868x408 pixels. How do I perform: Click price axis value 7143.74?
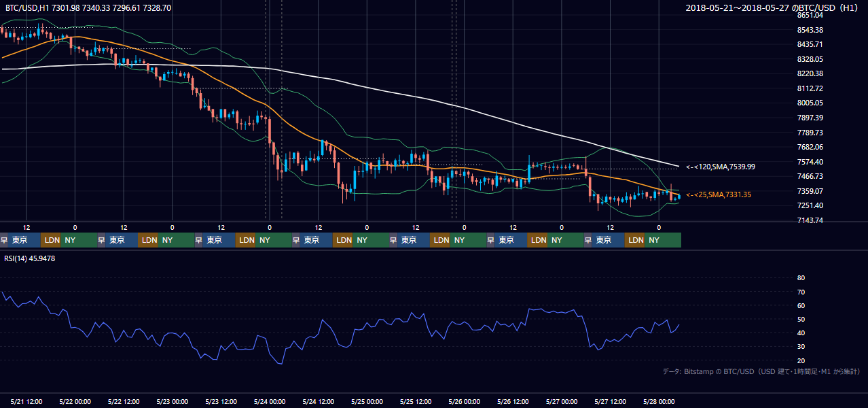coord(810,220)
